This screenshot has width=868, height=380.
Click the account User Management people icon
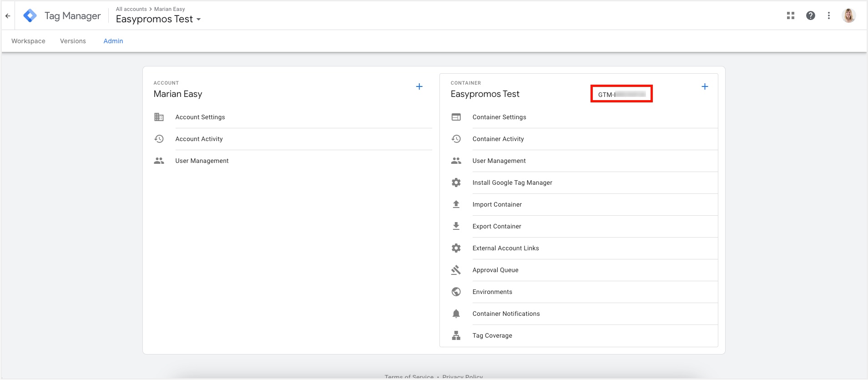tap(159, 161)
